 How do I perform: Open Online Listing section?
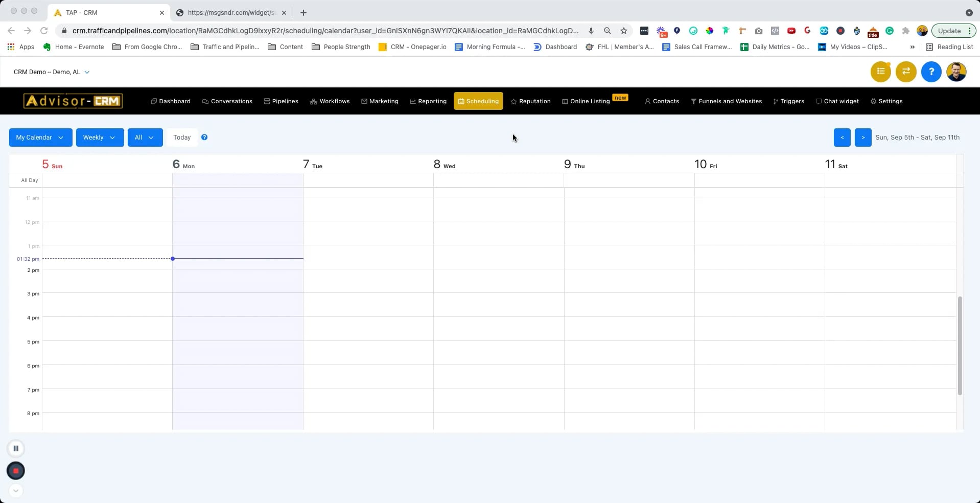tap(586, 101)
